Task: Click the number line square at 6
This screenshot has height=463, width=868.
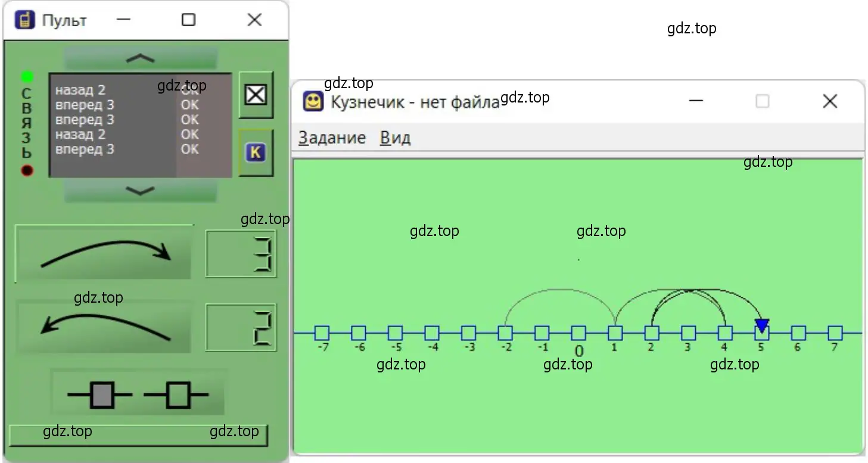Action: click(798, 333)
